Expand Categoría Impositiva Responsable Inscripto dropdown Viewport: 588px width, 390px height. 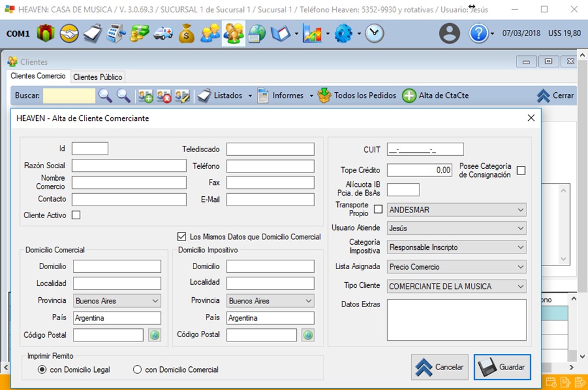tap(456, 247)
